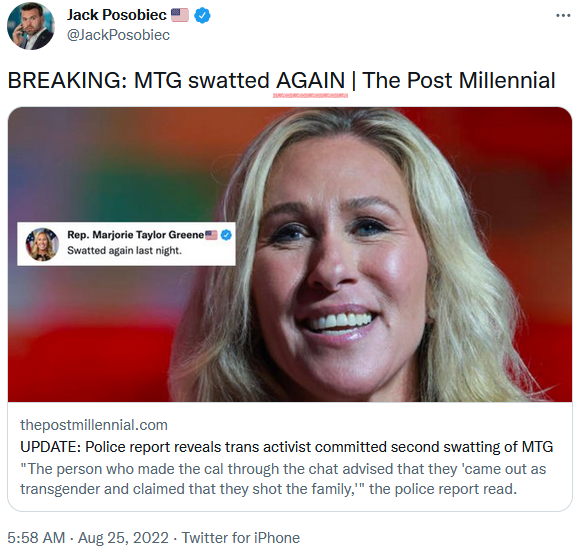Open the three-dot more options menu

[563, 16]
